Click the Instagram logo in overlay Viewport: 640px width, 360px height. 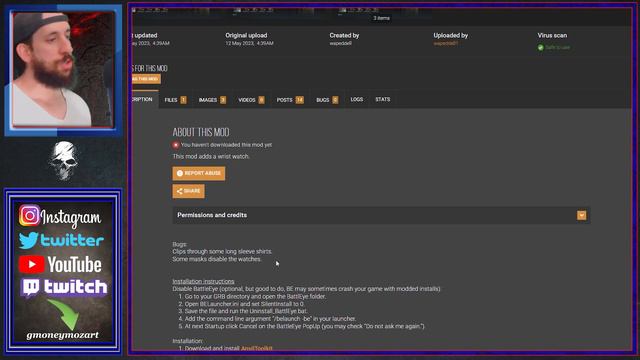tap(29, 215)
